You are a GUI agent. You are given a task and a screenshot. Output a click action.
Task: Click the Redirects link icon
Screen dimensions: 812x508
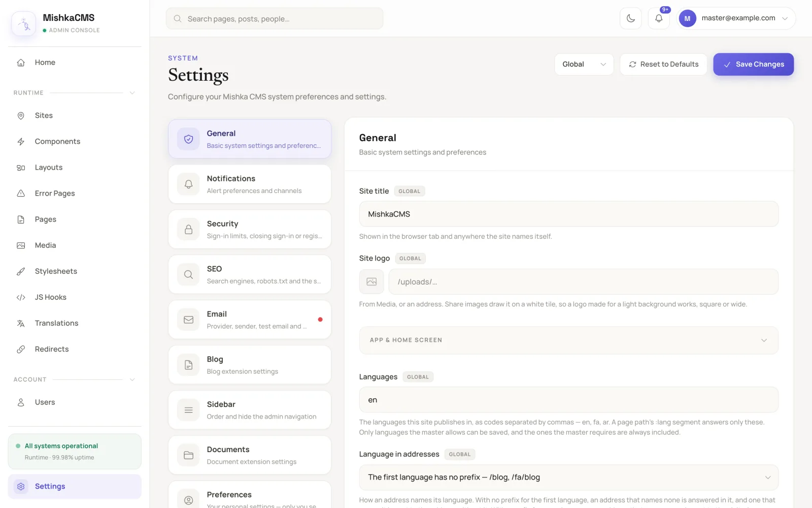coord(21,349)
